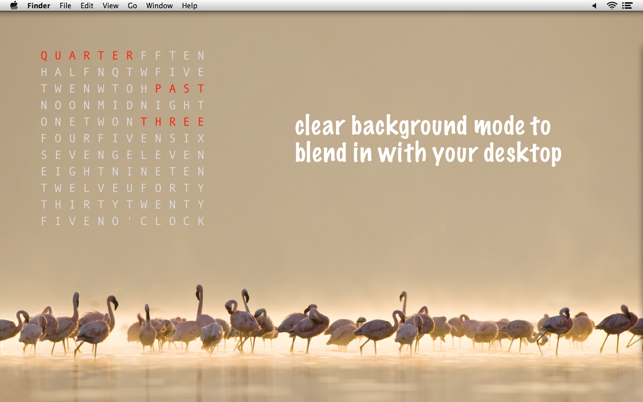
Task: Open the Notification Center list icon
Action: (x=627, y=5)
